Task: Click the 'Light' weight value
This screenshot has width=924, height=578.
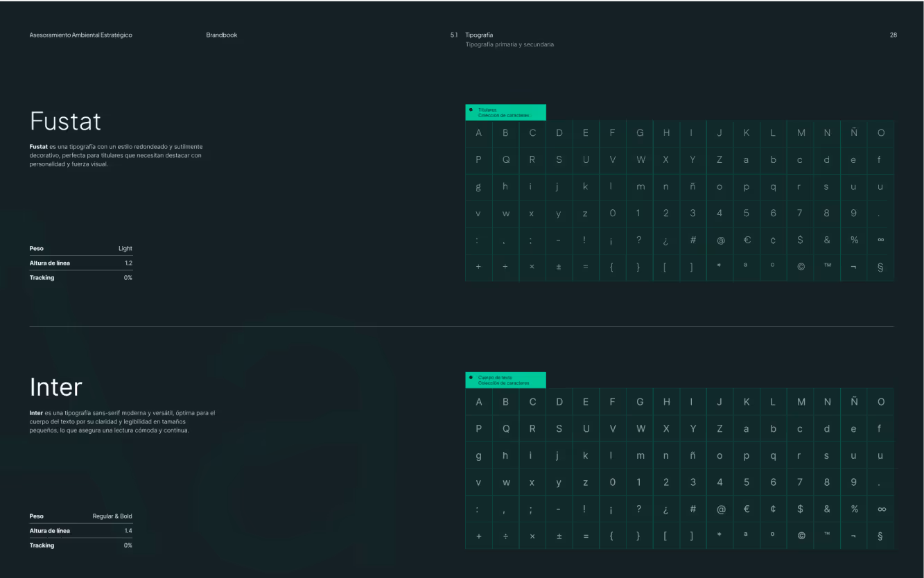Action: click(x=125, y=248)
